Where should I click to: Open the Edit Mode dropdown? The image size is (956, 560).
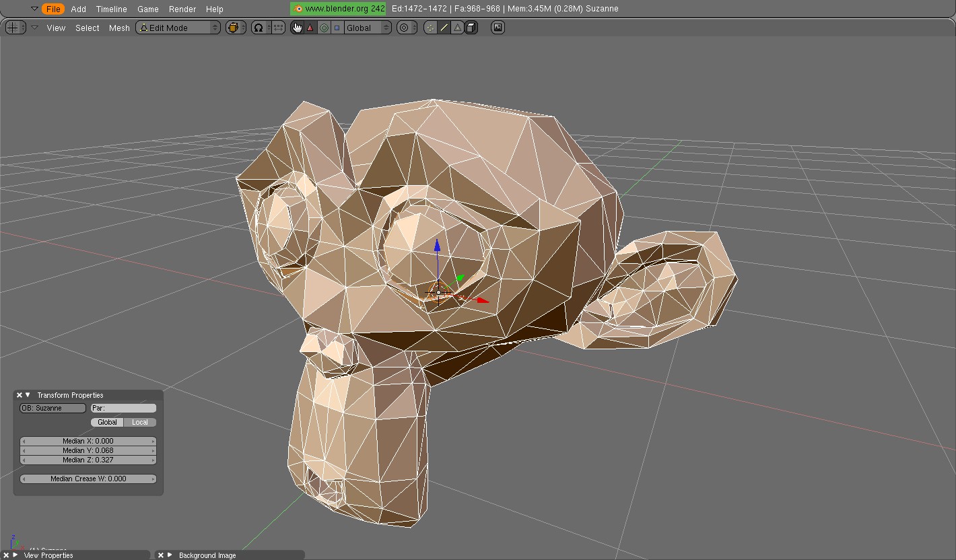(x=178, y=28)
